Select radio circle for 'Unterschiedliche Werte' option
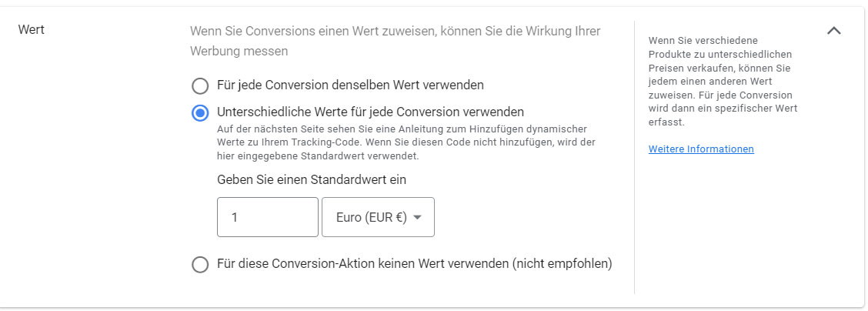 (200, 113)
